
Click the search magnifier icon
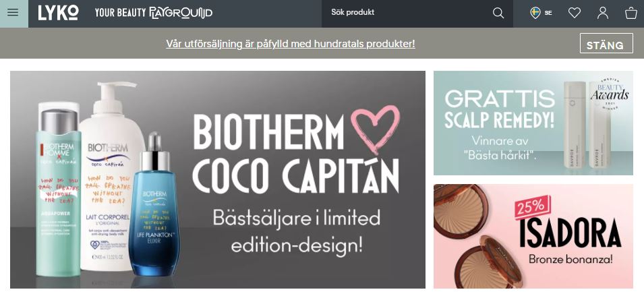[498, 13]
